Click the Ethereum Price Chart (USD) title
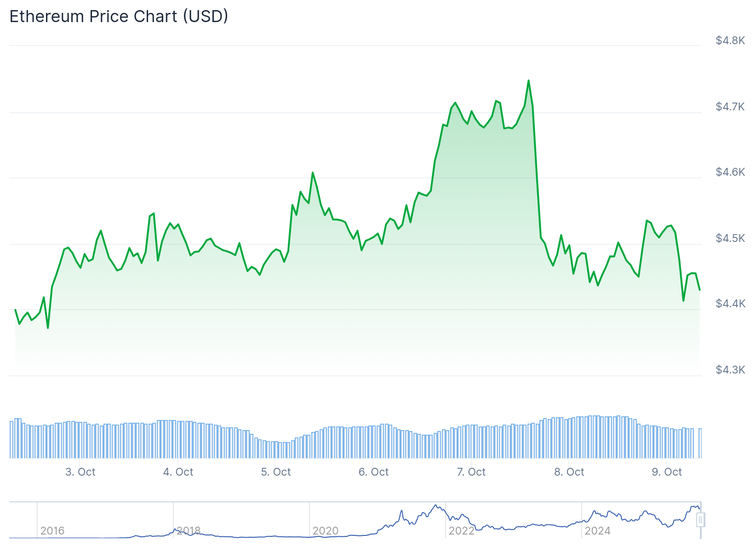 point(119,17)
